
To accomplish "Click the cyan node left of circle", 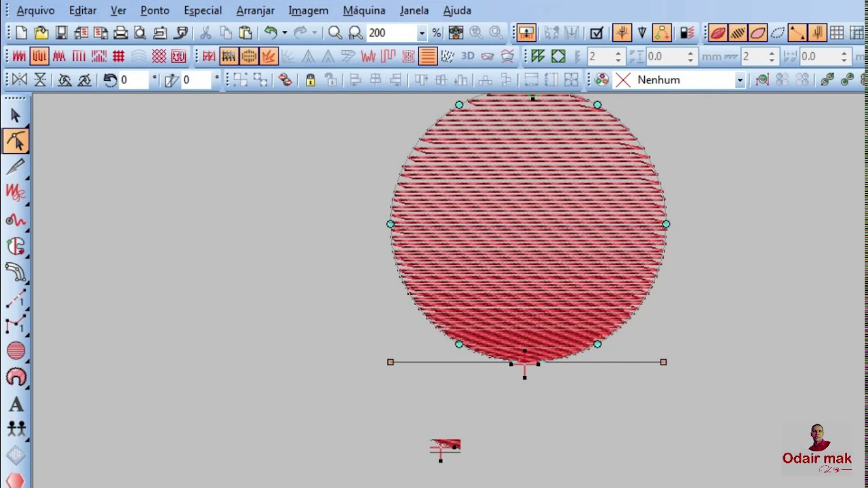I will [x=390, y=224].
